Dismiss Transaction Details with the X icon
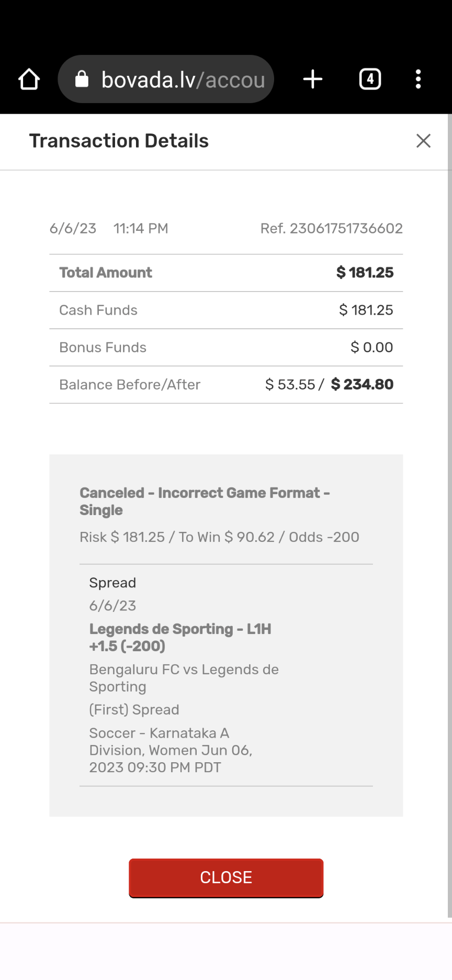452x980 pixels. tap(423, 141)
